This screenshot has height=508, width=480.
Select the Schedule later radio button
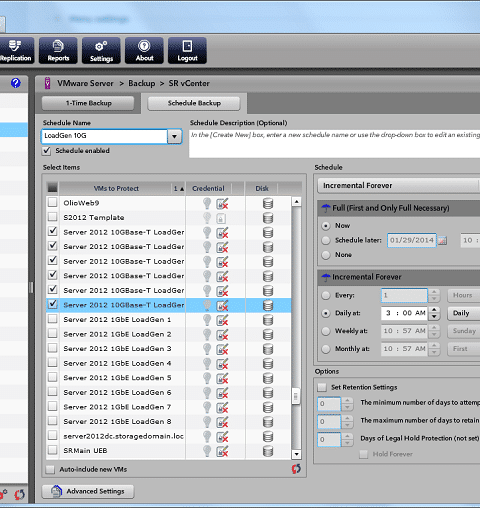(326, 240)
